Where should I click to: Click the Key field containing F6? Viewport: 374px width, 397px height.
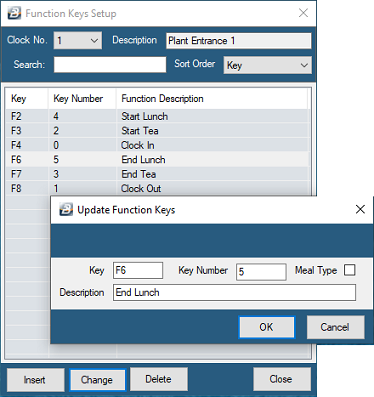pyautogui.click(x=138, y=270)
